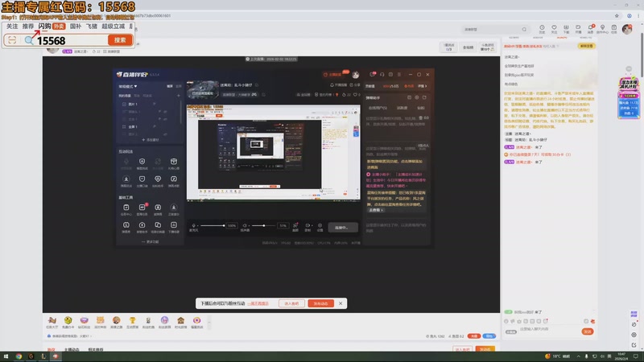Open the 消息 message icon with red badge
The image size is (644, 362).
[591, 27]
